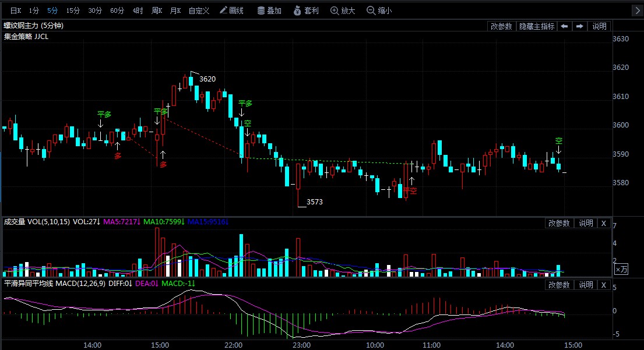
Task: Click the 平滑异同平均线 MACD(12,26,9) label
Action: click(55, 284)
